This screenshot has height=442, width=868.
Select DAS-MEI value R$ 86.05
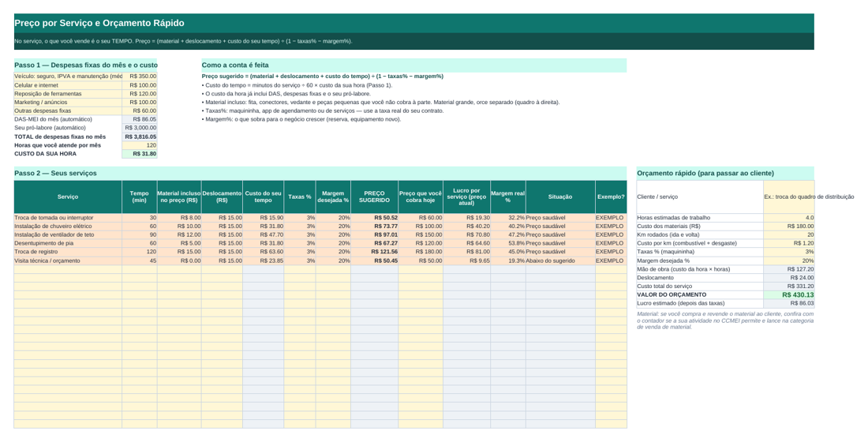(x=140, y=119)
